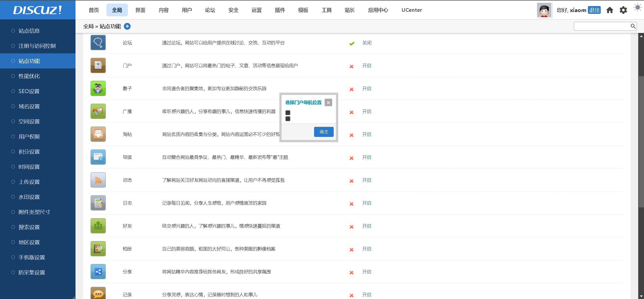Click the 论坛 forum bubble icon

[98, 43]
